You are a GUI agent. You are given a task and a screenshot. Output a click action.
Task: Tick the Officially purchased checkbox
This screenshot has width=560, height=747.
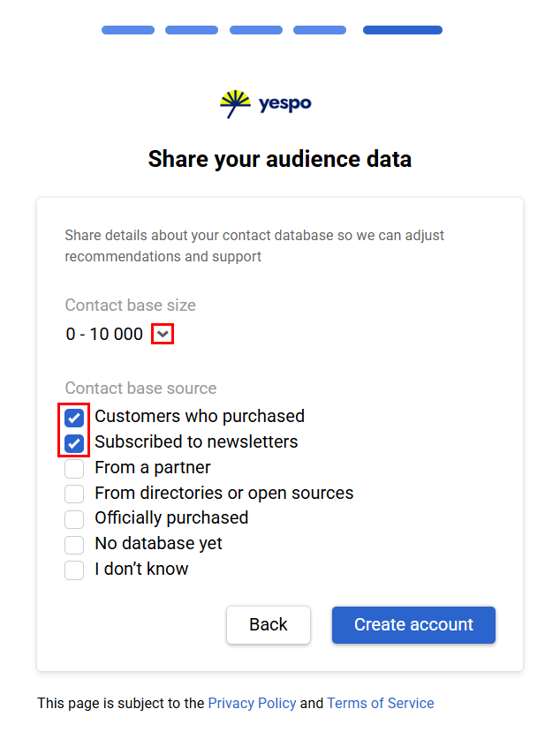pos(74,519)
